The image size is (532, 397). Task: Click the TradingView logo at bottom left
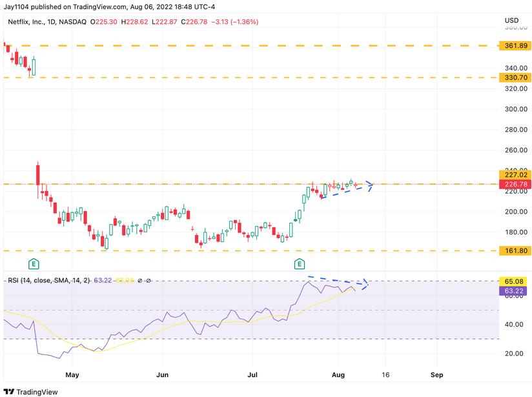[x=30, y=392]
